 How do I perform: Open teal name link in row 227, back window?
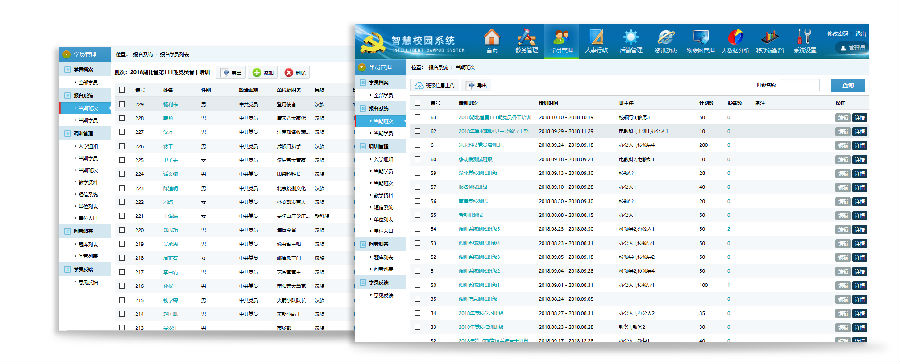[167, 133]
